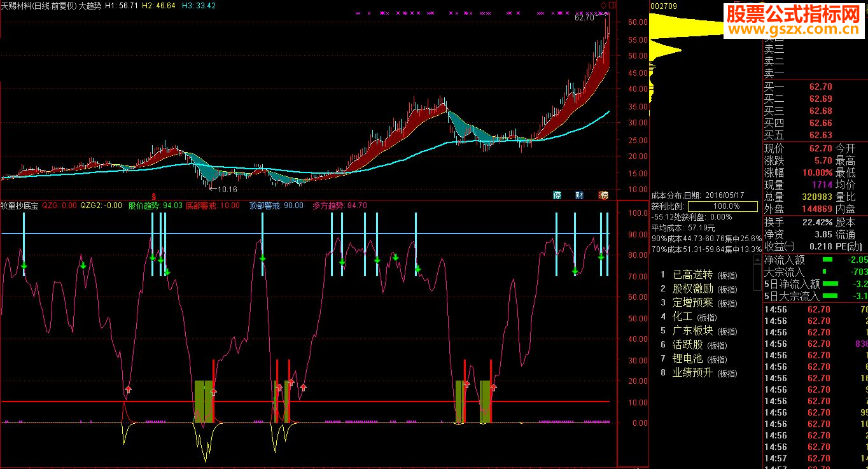Viewport: 868px width, 469px height.
Task: Click the stock title 天赐材料(日线 前复权)
Action: point(38,5)
